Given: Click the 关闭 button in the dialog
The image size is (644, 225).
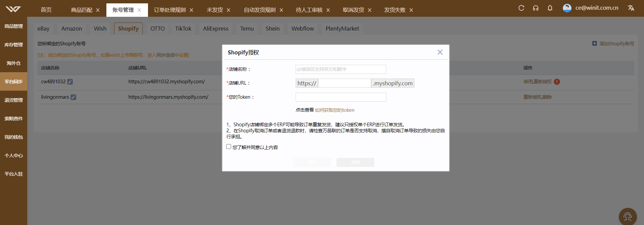Looking at the screenshot, I should click(x=355, y=162).
